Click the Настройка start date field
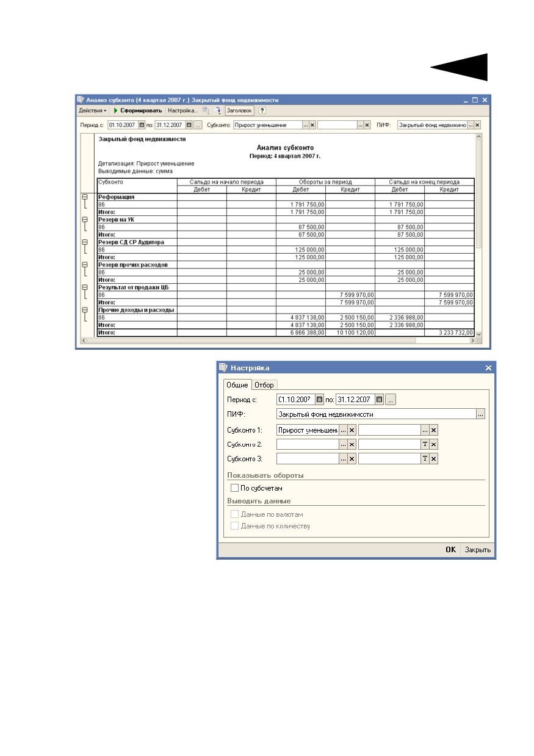534x756 pixels. pyautogui.click(x=295, y=399)
